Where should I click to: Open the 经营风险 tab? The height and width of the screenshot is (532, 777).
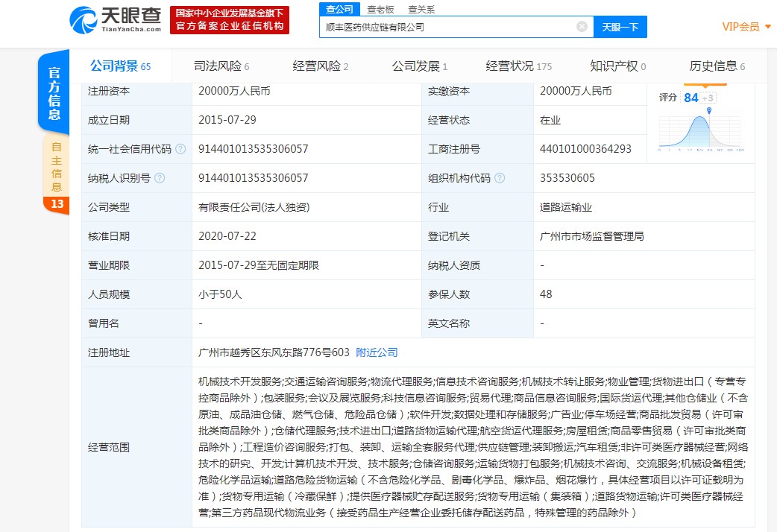[321, 66]
